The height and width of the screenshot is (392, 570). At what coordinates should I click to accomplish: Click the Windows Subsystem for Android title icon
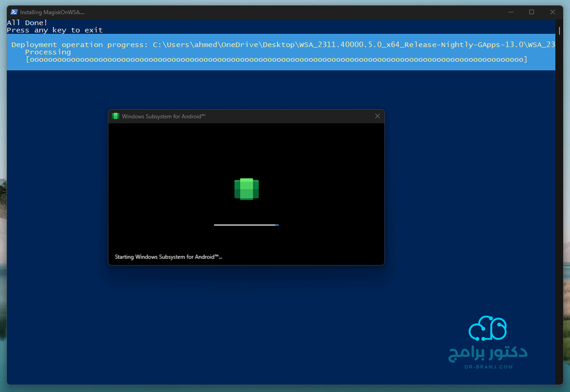point(116,116)
